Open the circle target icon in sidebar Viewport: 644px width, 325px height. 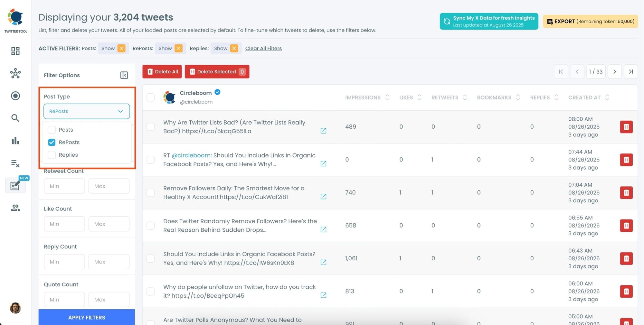15,96
